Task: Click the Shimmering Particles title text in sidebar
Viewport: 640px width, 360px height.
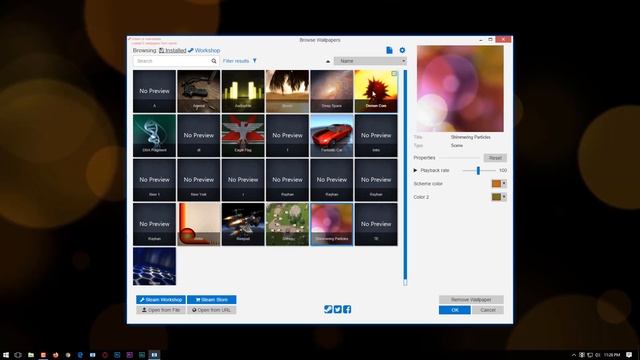Action: pyautogui.click(x=471, y=137)
